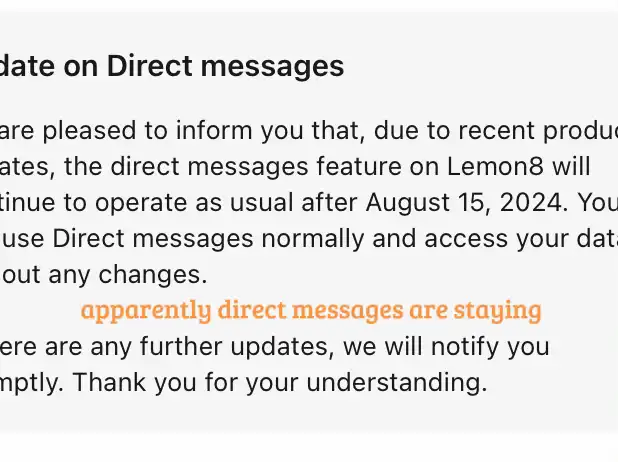Click 'access your data' phrase
This screenshot has height=462, width=618.
pos(521,239)
